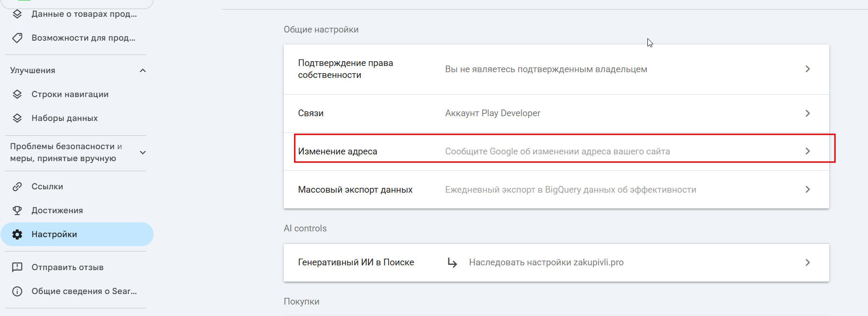Collapse the Улучшения section
868x316 pixels.
click(x=143, y=70)
